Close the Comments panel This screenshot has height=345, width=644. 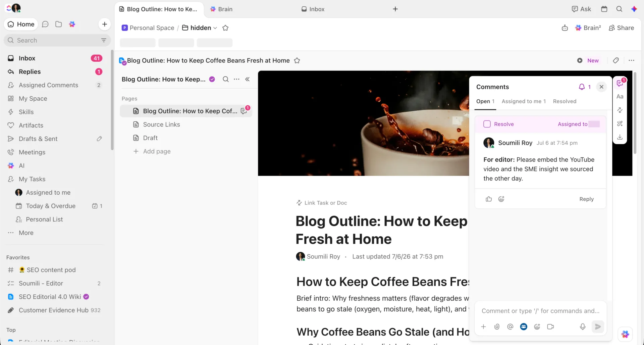[x=601, y=87]
